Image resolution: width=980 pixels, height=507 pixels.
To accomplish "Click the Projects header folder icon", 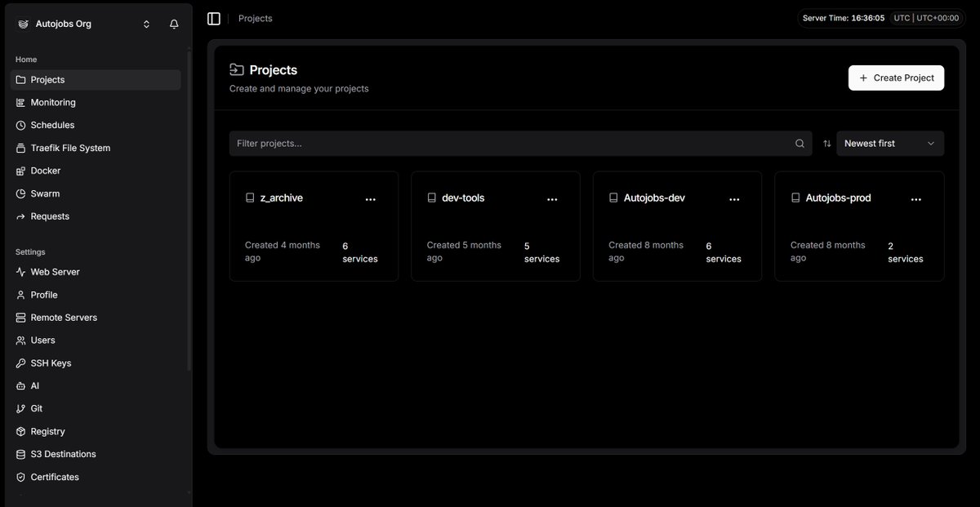I will [x=237, y=70].
